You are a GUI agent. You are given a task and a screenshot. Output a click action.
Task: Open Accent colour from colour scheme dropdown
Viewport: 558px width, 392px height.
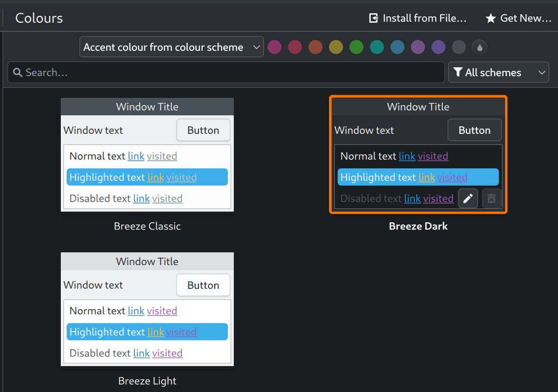[x=171, y=47]
